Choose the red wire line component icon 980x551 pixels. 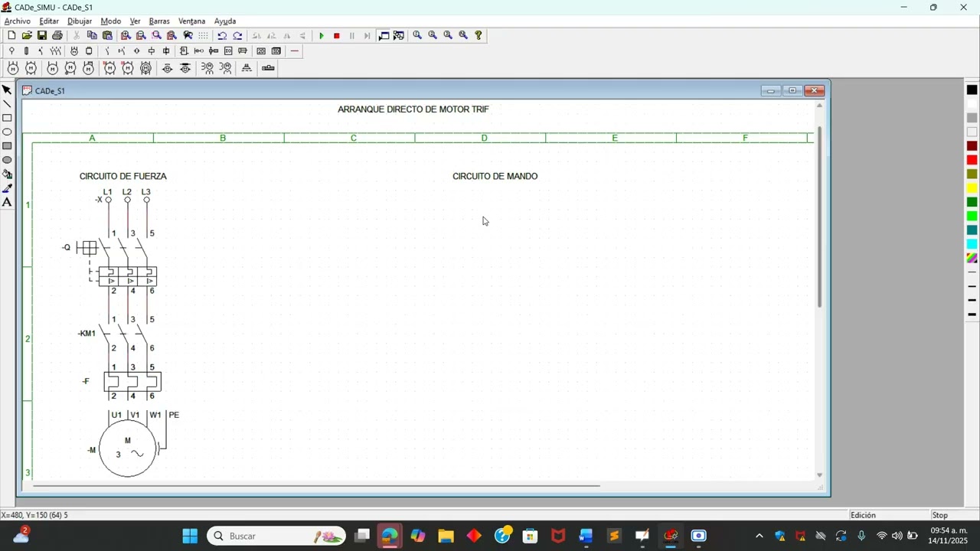[x=295, y=51]
